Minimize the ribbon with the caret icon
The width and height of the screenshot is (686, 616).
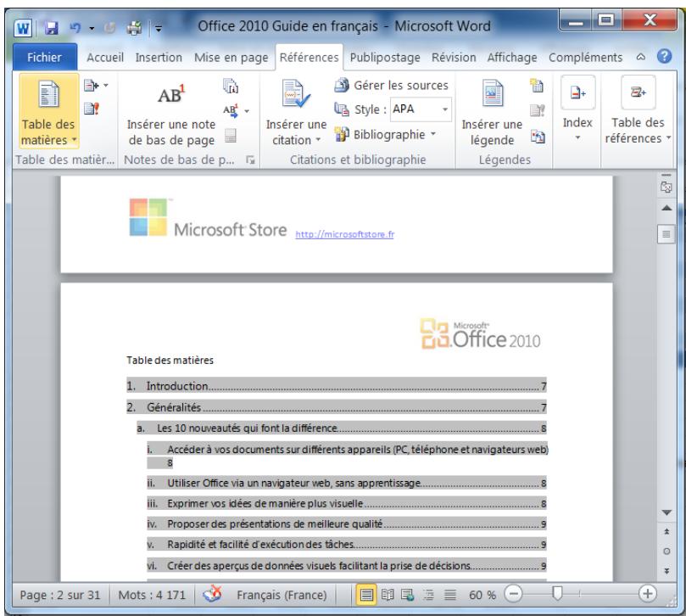point(640,57)
